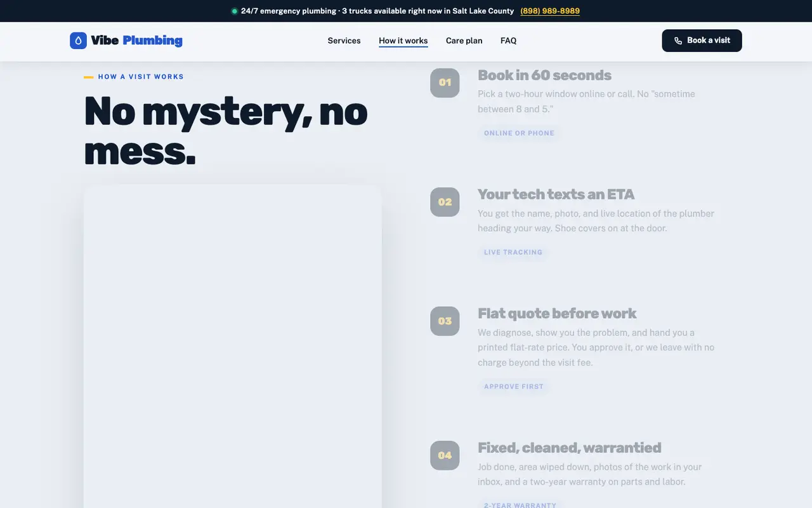Screen dimensions: 812x508
Task: Click the step 04 number badge
Action: pos(445,455)
